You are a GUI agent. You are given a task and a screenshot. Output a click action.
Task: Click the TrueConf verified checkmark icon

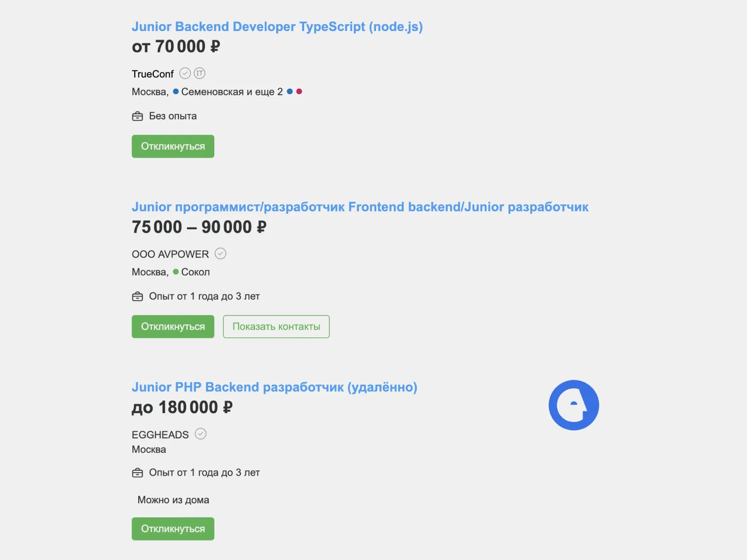pos(185,73)
